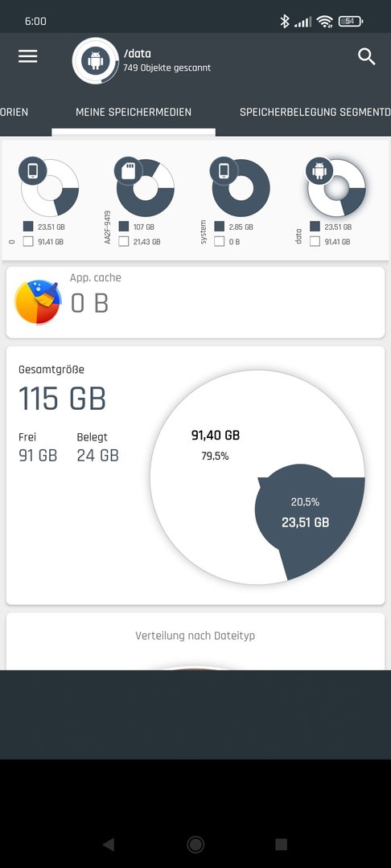The width and height of the screenshot is (391, 868).
Task: Select the system partition donut chart
Action: pos(240,186)
